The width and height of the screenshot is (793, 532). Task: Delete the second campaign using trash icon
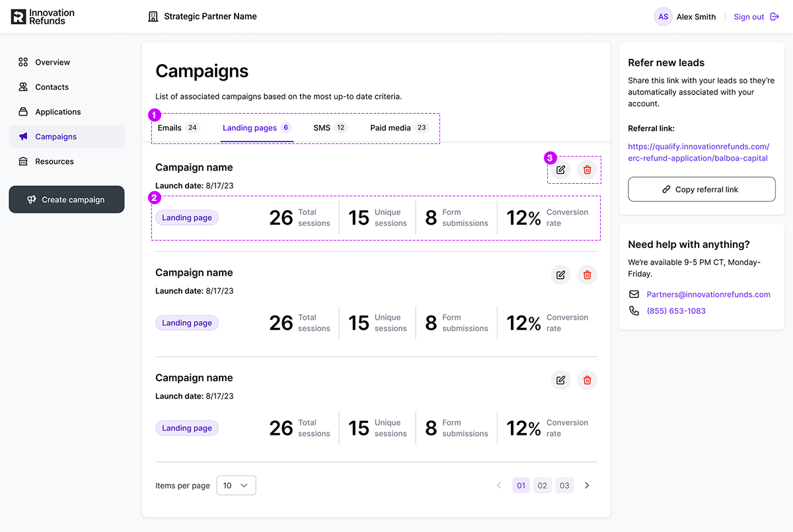(x=587, y=275)
